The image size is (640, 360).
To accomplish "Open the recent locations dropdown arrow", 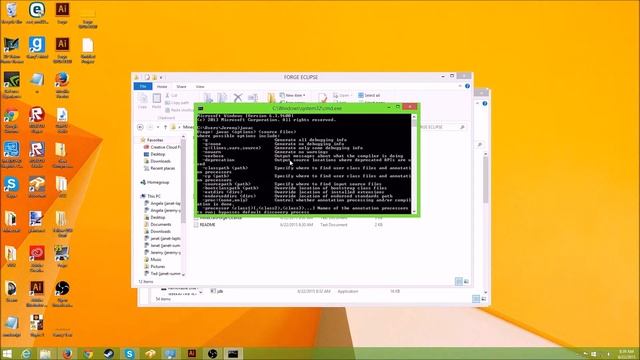I will point(158,127).
